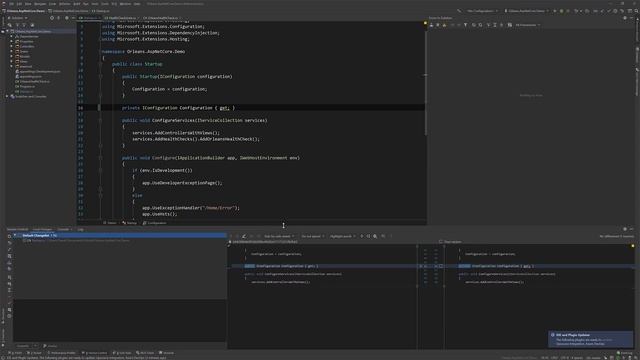Jump to previous difference in diff toolbar
Image resolution: width=640 pixels, height=360 pixels.
click(x=231, y=236)
